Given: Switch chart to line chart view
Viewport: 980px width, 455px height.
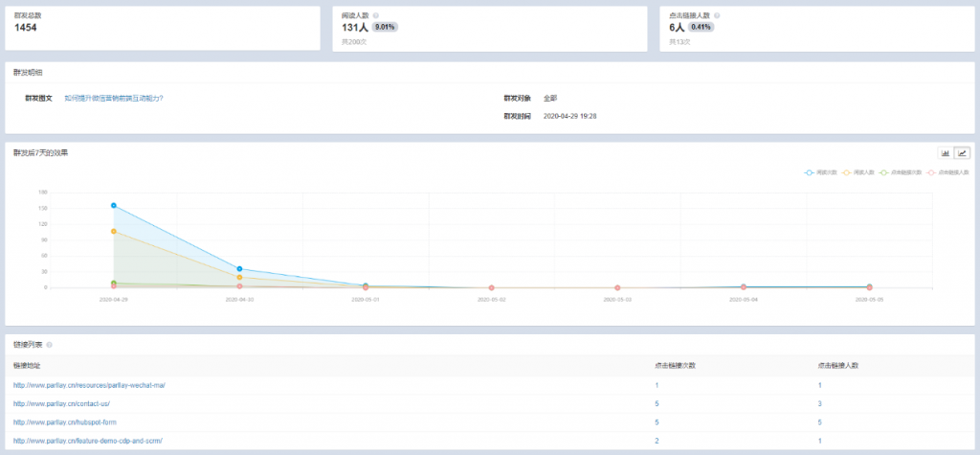Looking at the screenshot, I should 962,152.
